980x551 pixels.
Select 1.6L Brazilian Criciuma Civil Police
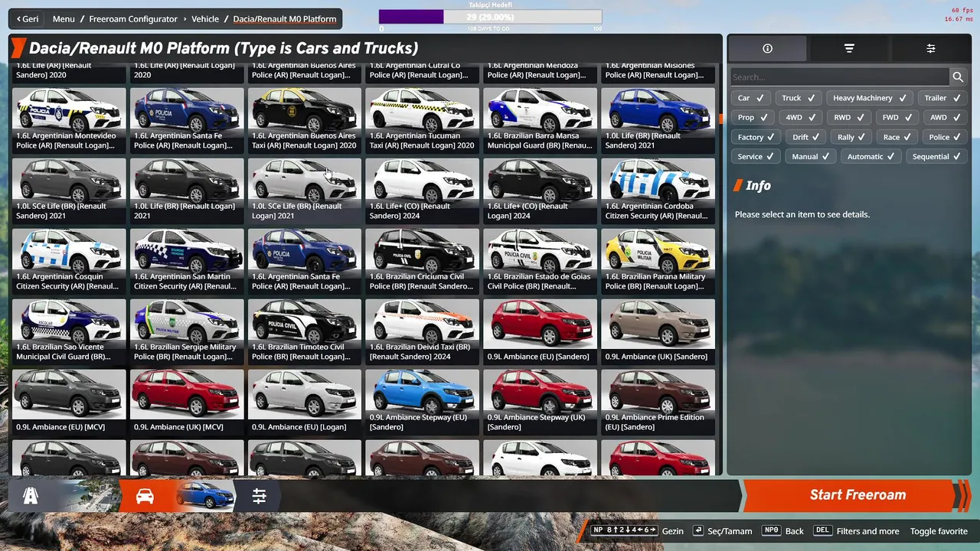pyautogui.click(x=422, y=261)
